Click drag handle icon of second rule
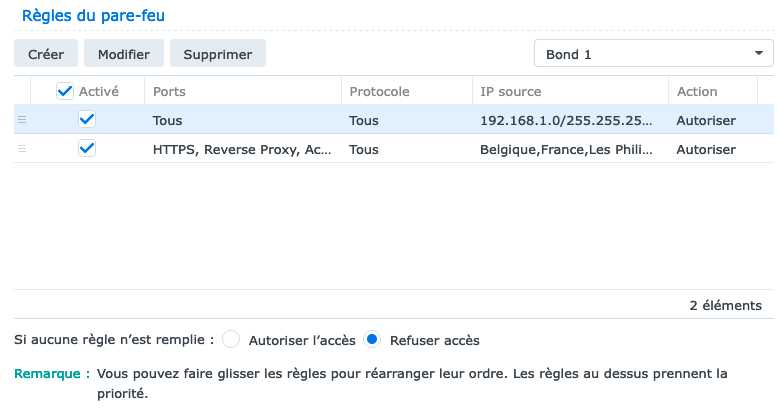The image size is (779, 409). click(22, 149)
